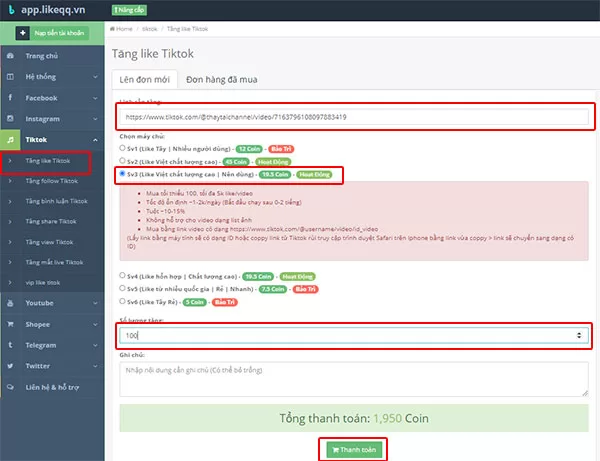
Task: Click the Home breadcrumb icon
Action: 112,29
